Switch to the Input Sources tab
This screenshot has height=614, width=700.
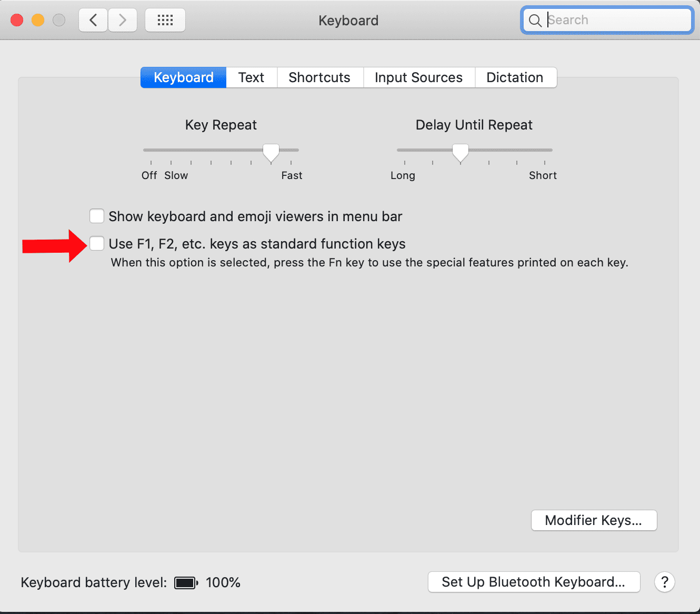tap(418, 77)
